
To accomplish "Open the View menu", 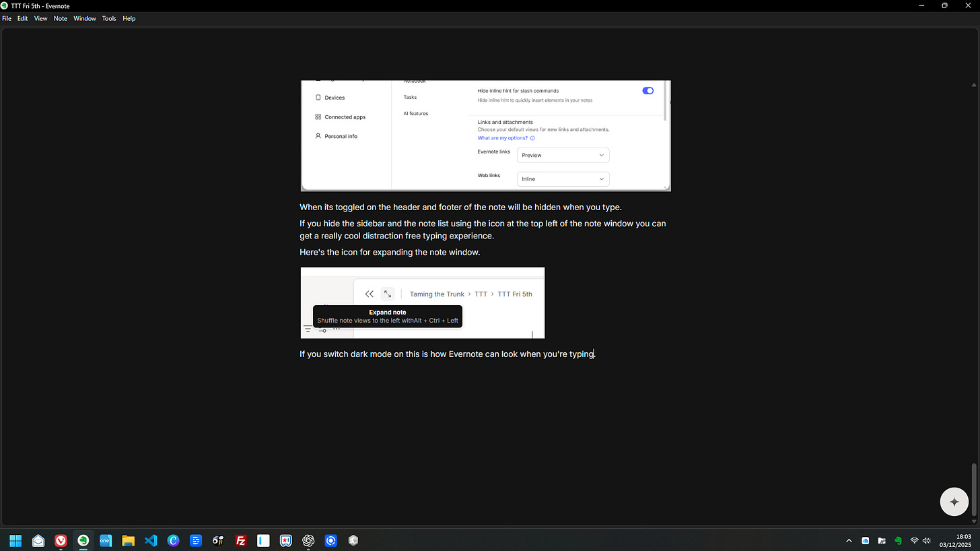I will [x=41, y=18].
